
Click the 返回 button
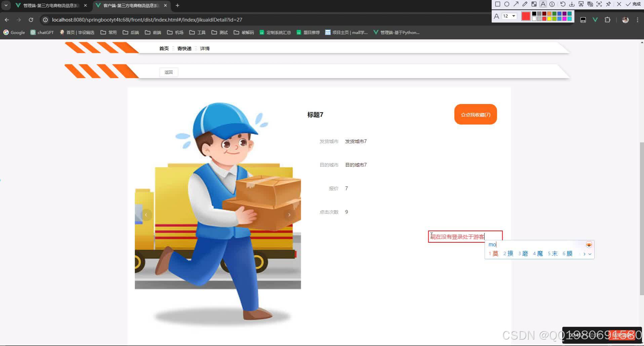168,72
